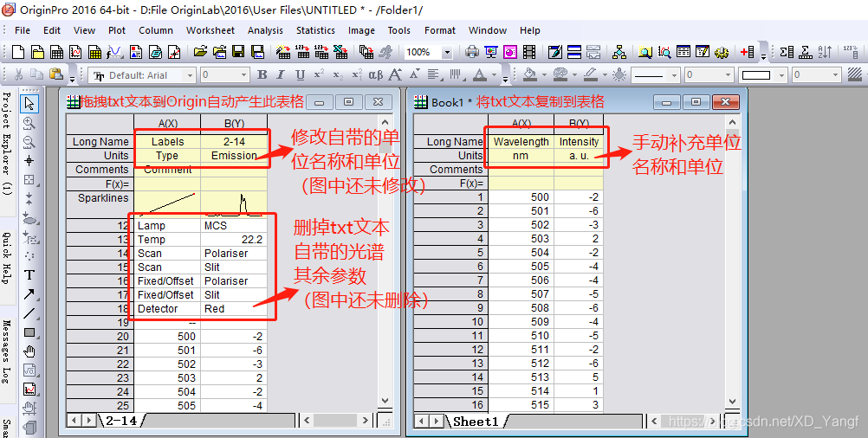Viewport: 868px width, 438px height.
Task: Click the Import Wizard icon
Action: (x=284, y=53)
